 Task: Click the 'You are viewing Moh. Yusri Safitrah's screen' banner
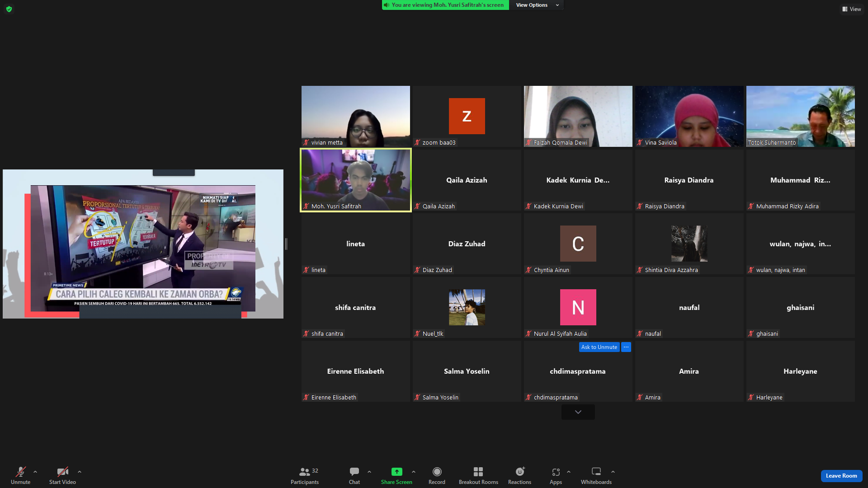pos(445,5)
